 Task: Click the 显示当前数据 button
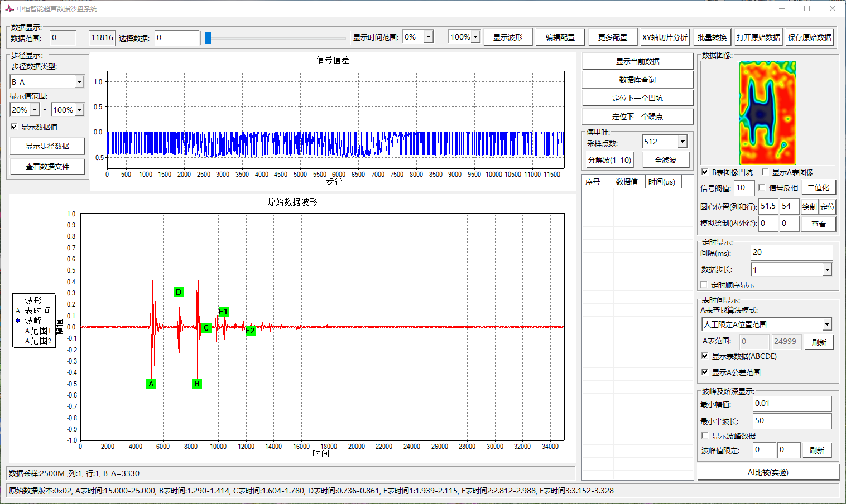click(x=638, y=61)
